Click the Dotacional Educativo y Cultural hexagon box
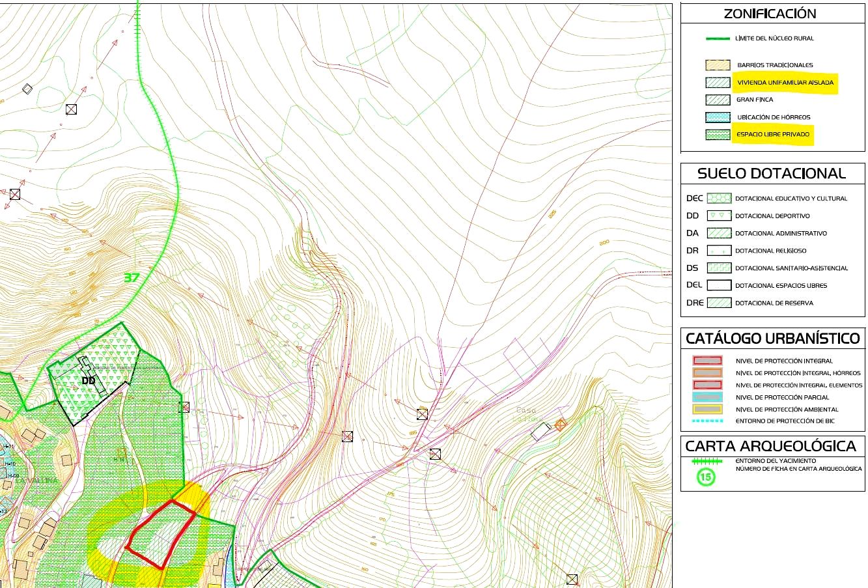The image size is (868, 588). [719, 198]
